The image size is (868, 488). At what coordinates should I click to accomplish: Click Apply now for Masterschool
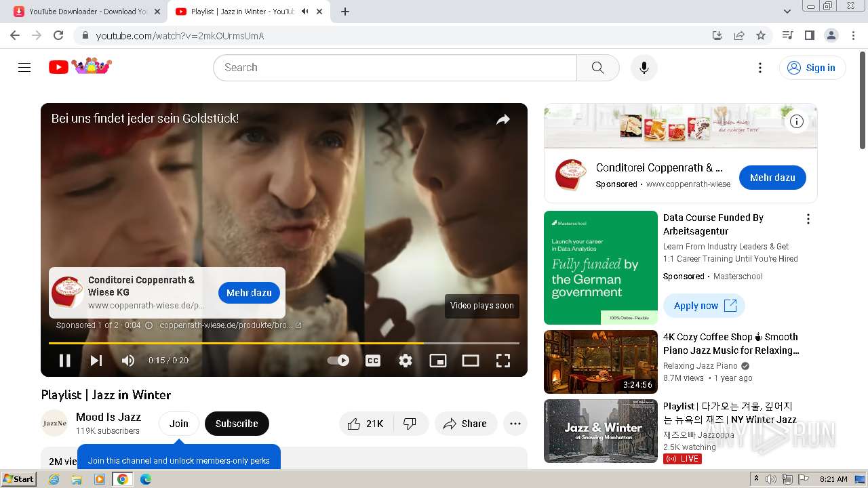coord(704,306)
